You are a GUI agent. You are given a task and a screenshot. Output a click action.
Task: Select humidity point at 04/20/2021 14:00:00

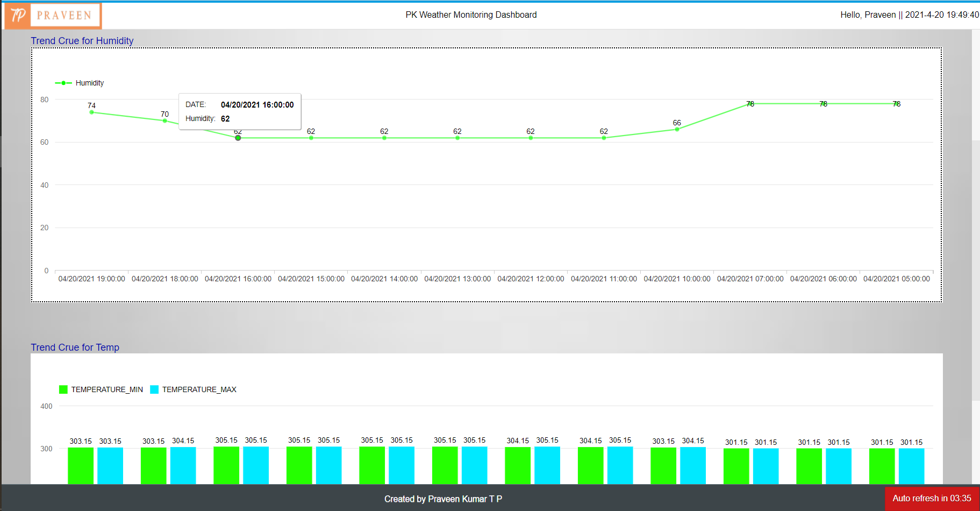[x=384, y=138]
